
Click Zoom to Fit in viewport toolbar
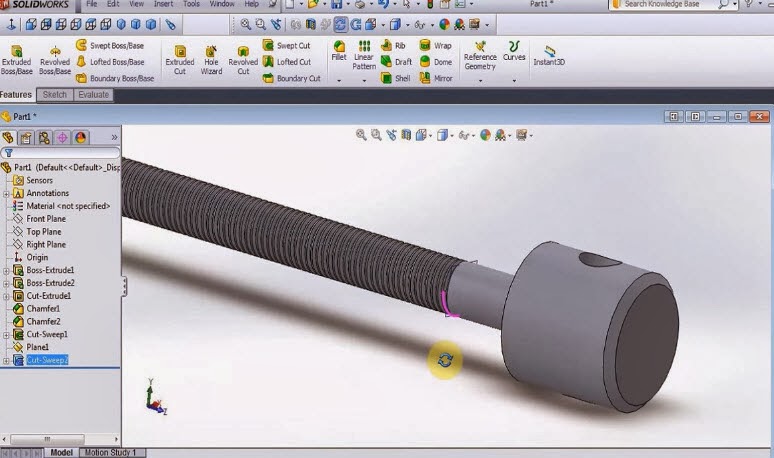pos(361,135)
